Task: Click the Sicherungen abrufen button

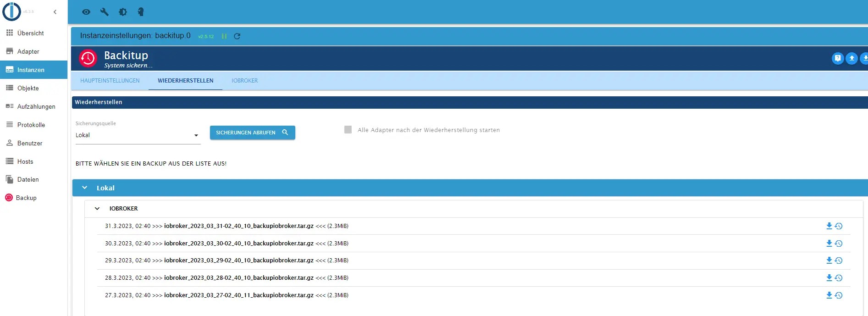Action: [253, 133]
